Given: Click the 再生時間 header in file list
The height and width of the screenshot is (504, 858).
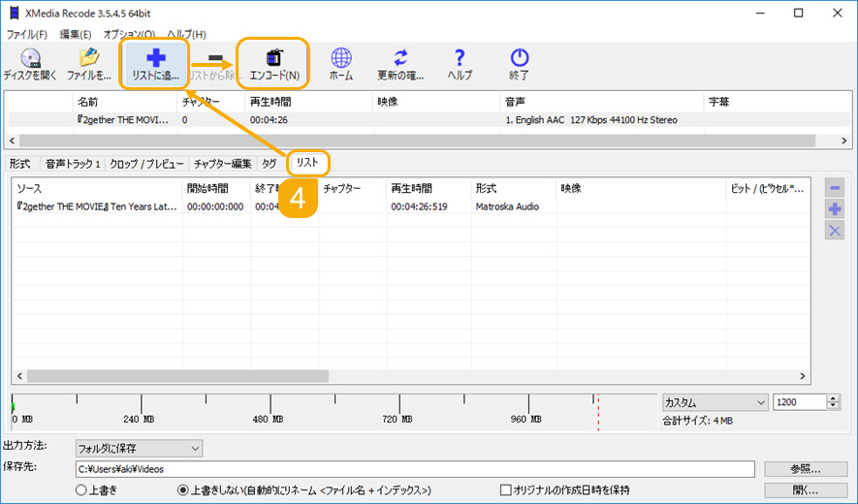Looking at the screenshot, I should [x=308, y=102].
